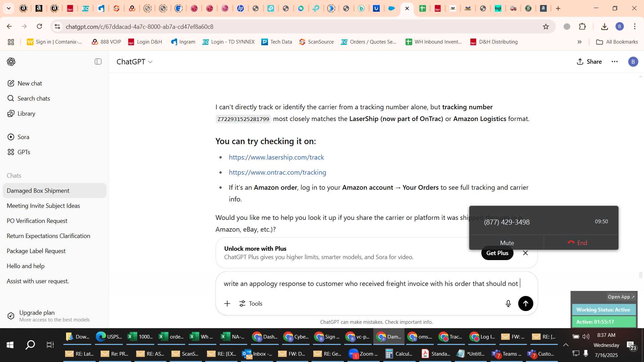Open the tab search dropdown arrow

coord(9,8)
